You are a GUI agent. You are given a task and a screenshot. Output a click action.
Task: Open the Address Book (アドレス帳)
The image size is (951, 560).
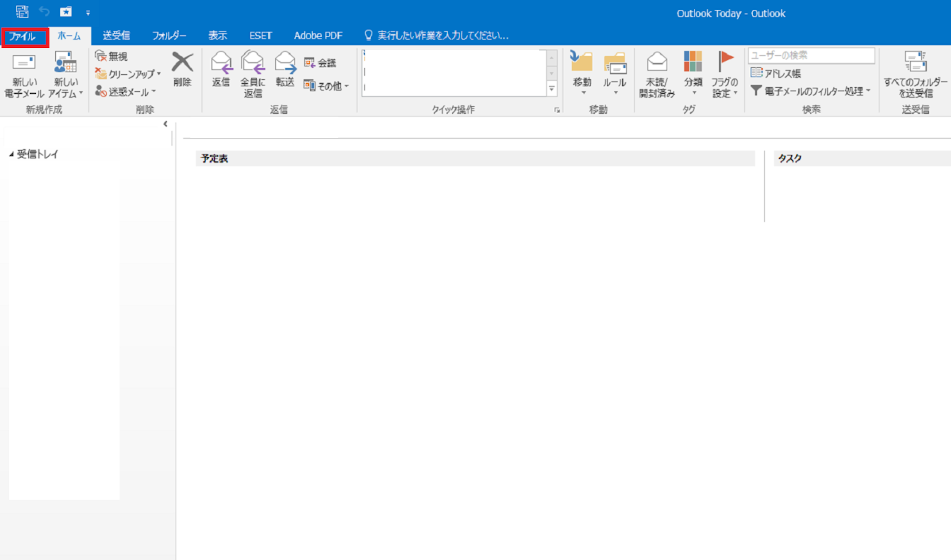tap(776, 73)
